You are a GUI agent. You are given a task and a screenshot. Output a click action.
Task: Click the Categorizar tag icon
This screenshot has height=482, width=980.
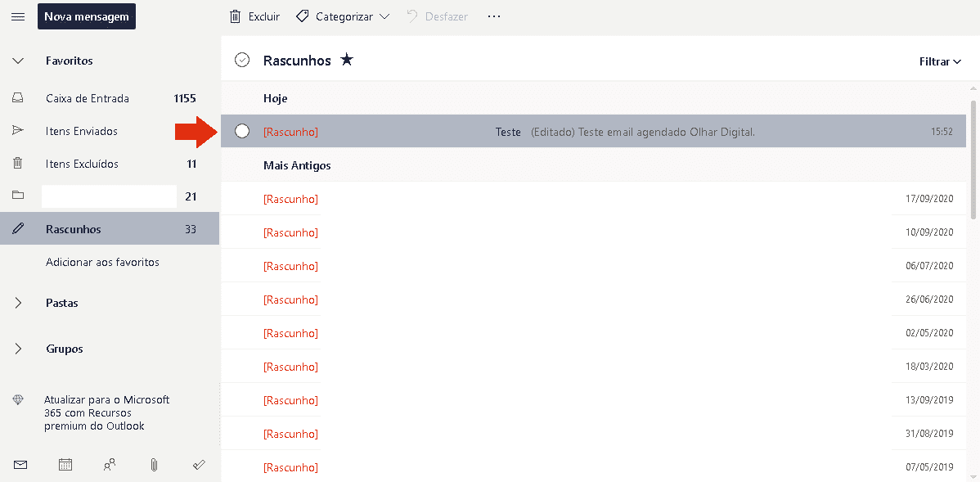(x=303, y=17)
